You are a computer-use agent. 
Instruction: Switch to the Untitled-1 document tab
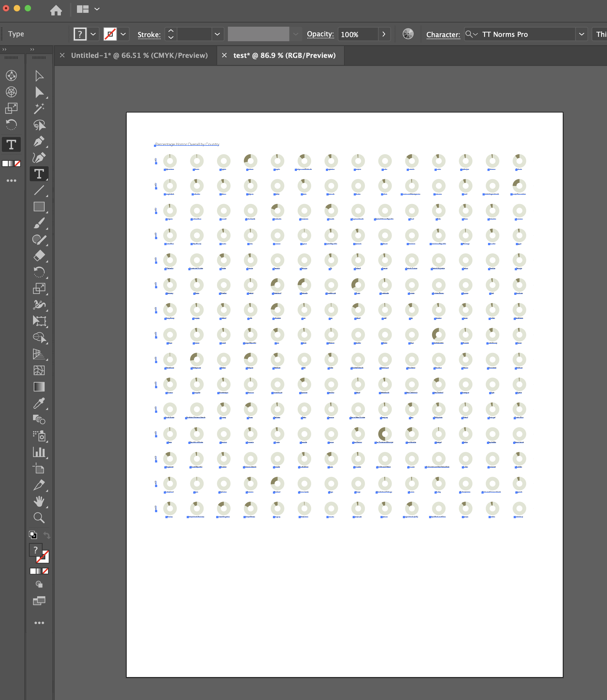click(139, 55)
